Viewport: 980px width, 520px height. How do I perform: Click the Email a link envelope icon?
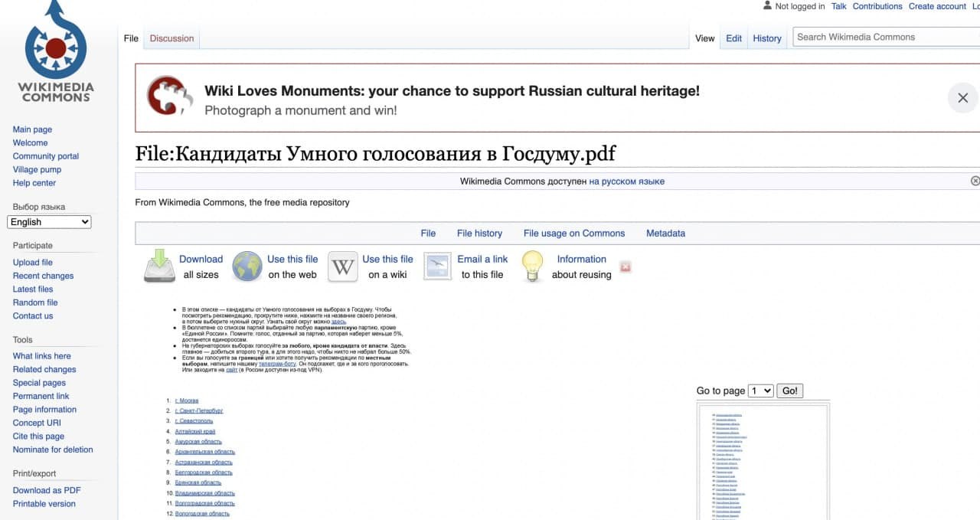(x=438, y=267)
